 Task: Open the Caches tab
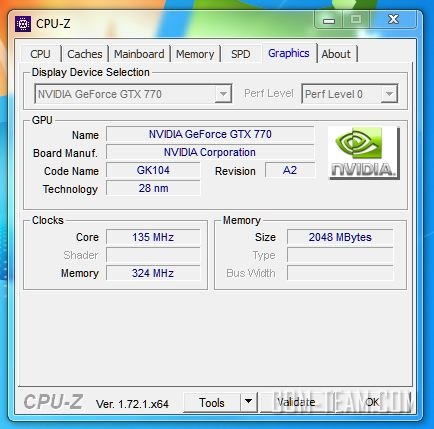[x=85, y=54]
